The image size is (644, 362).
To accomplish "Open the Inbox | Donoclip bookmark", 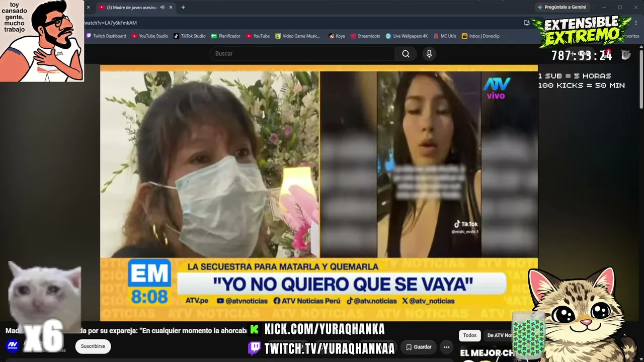I will point(480,36).
